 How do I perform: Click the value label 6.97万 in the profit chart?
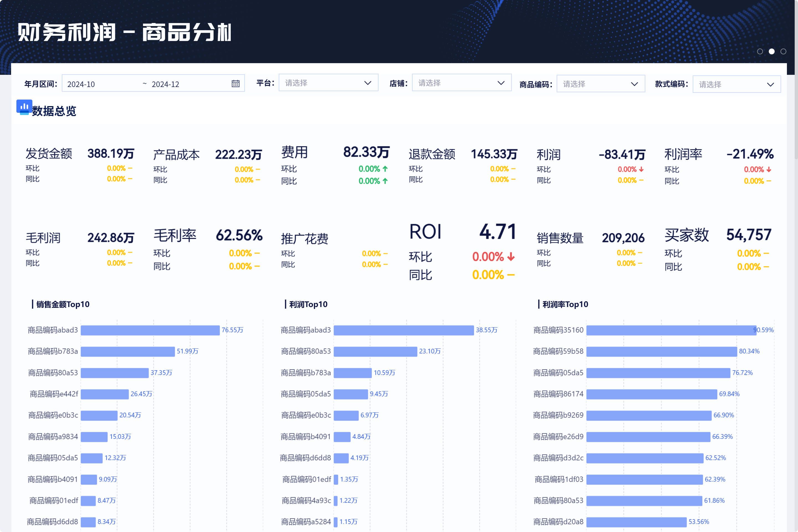369,415
